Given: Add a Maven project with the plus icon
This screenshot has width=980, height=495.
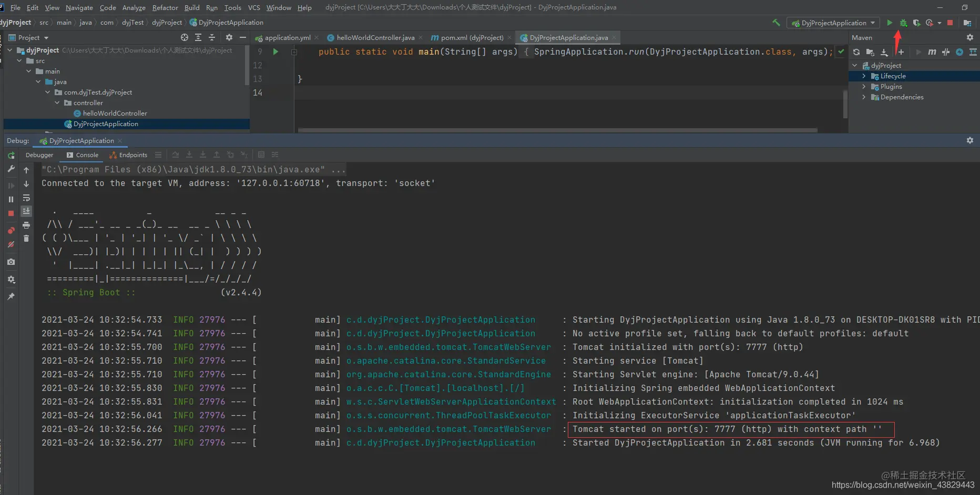Looking at the screenshot, I should tap(901, 52).
